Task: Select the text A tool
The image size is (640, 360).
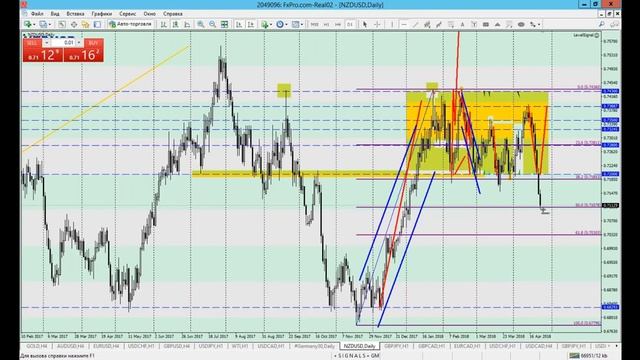Action: tap(462, 24)
